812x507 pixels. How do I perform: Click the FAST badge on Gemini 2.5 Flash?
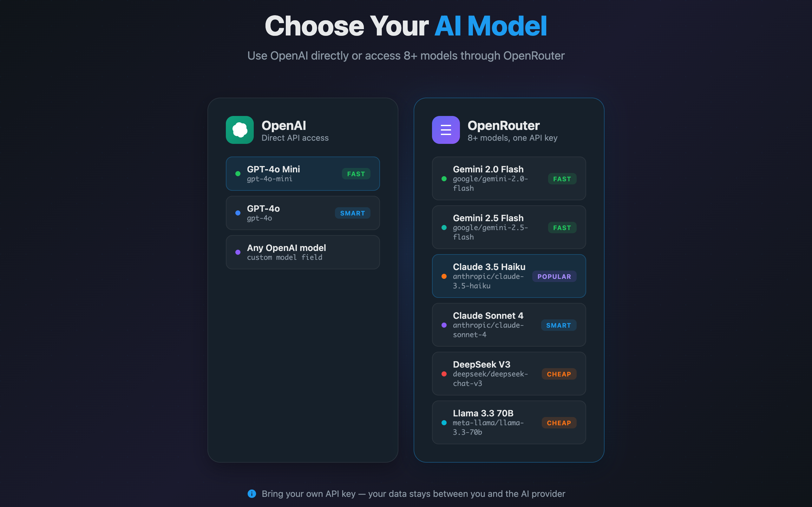point(562,227)
